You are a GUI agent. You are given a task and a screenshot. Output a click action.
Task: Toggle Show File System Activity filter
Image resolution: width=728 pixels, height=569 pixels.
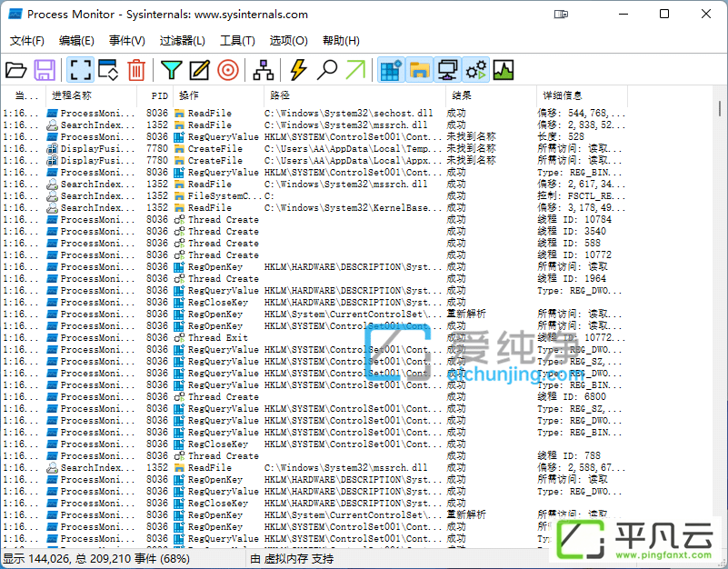coord(419,70)
